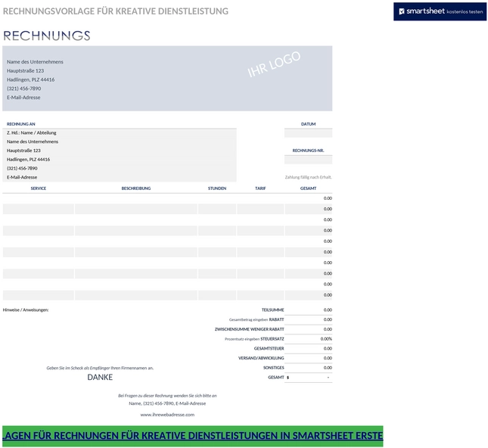Select the STEUERSATZ 0.00% cell
Image resolution: width=488 pixels, height=448 pixels.
point(308,339)
